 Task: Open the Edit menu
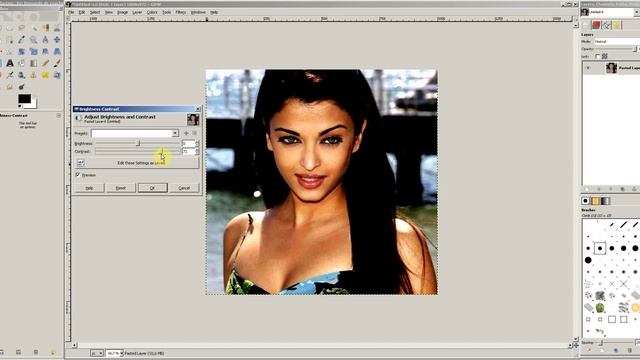click(82, 12)
